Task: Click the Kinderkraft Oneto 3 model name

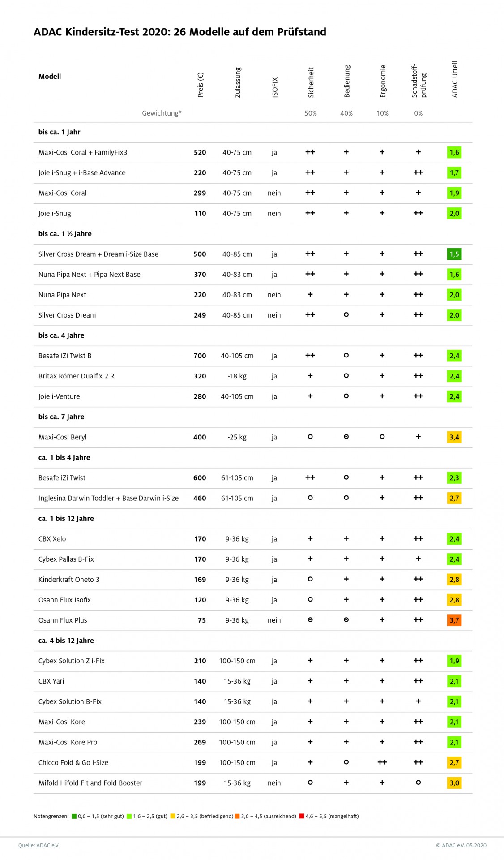Action: click(x=69, y=579)
